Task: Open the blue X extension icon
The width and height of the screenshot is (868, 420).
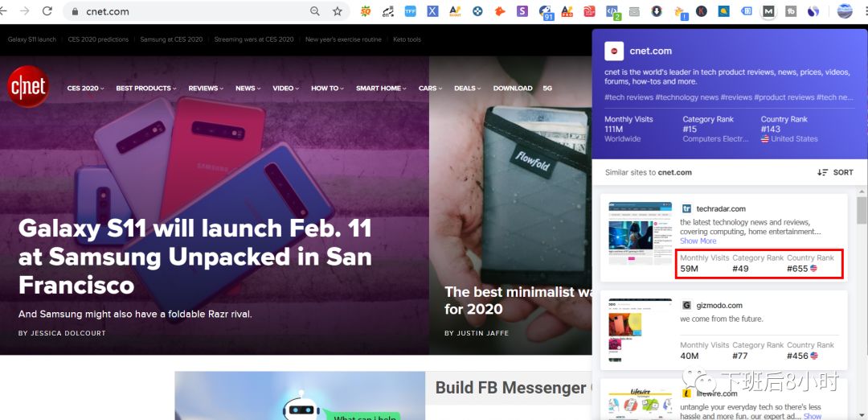Action: 432,11
